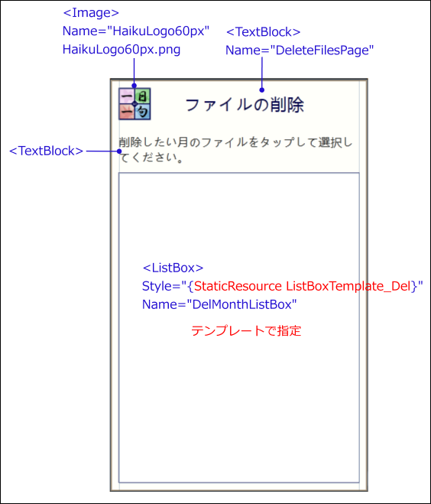
Task: Click the <ListBox> annotation label
Action: coord(173,268)
